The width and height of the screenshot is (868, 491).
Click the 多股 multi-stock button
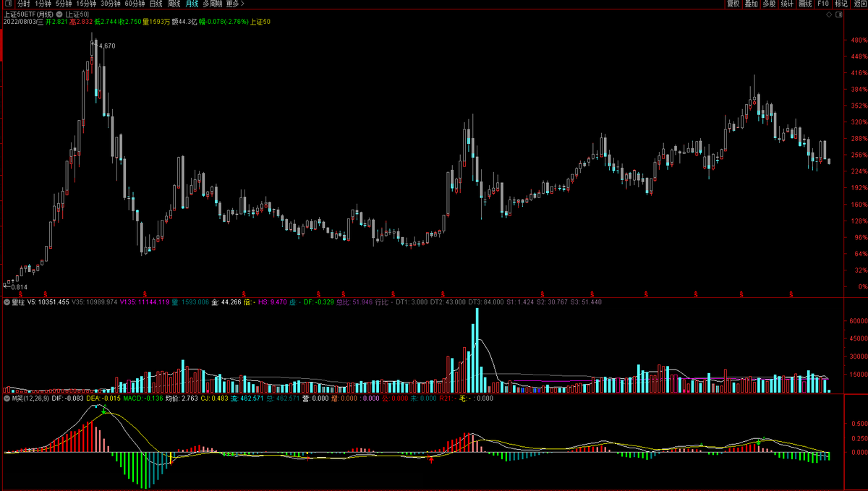[x=769, y=4]
